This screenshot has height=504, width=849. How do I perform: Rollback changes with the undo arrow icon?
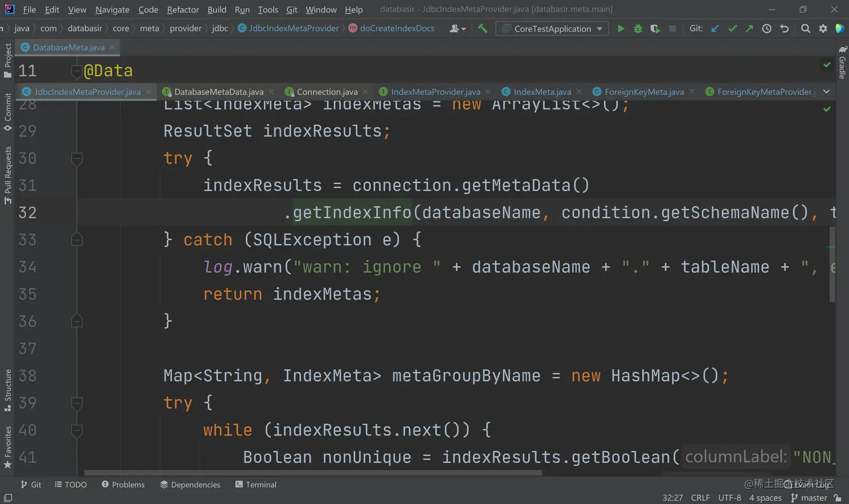point(784,29)
